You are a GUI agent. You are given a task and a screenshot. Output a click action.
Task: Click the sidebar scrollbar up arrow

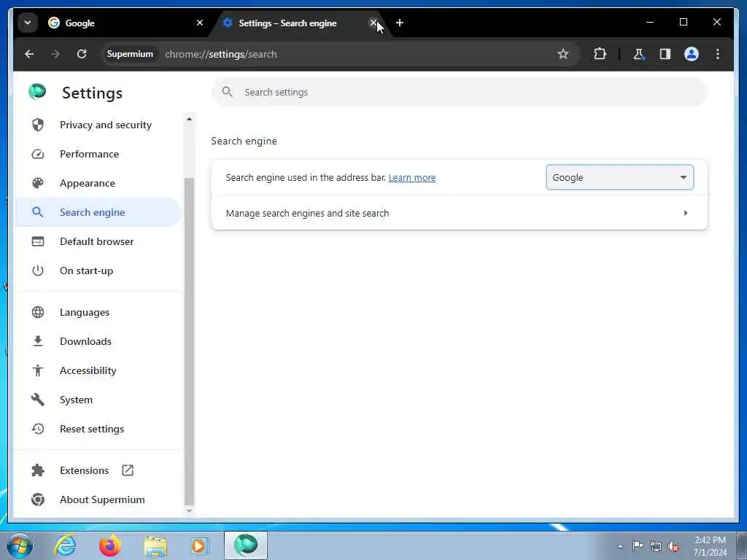(x=189, y=119)
